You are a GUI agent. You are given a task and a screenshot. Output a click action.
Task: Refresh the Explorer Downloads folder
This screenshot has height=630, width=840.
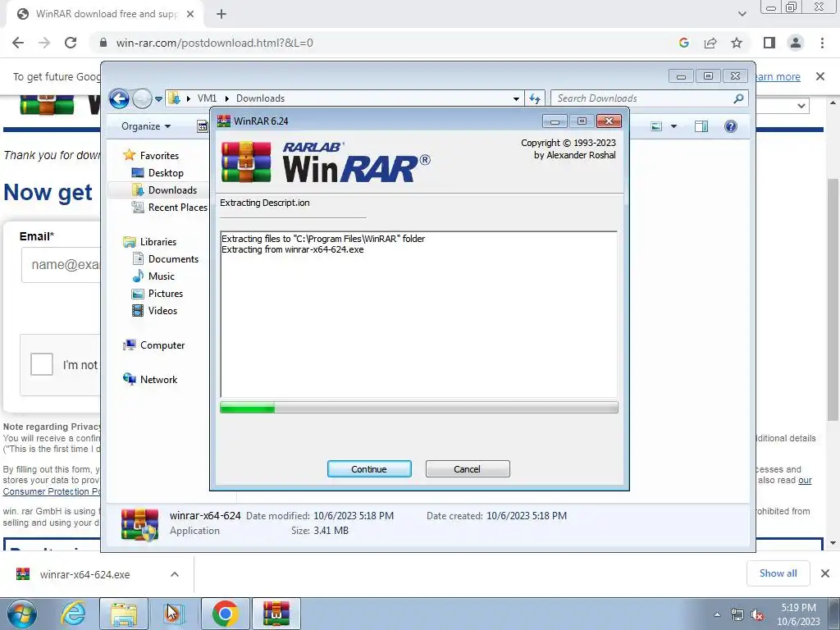click(x=535, y=98)
